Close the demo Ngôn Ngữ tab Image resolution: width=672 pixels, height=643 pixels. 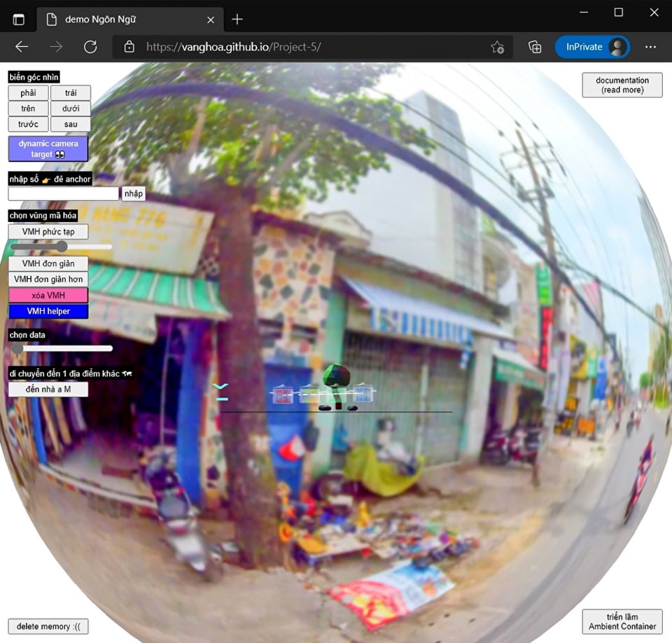(211, 20)
